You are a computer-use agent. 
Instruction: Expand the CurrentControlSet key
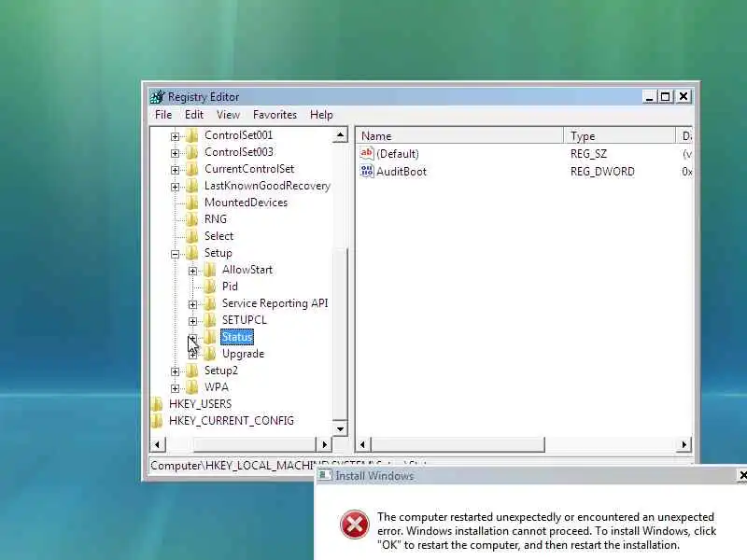(x=175, y=170)
